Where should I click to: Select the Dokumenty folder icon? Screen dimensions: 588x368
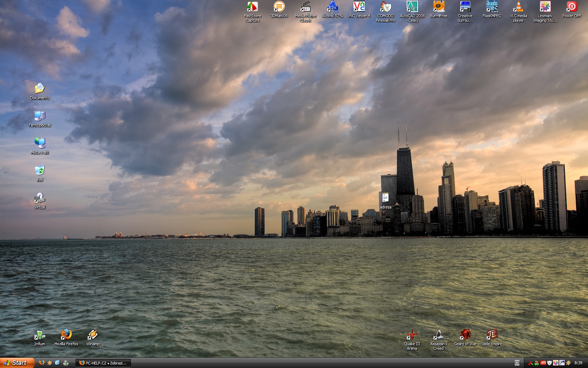tap(40, 89)
